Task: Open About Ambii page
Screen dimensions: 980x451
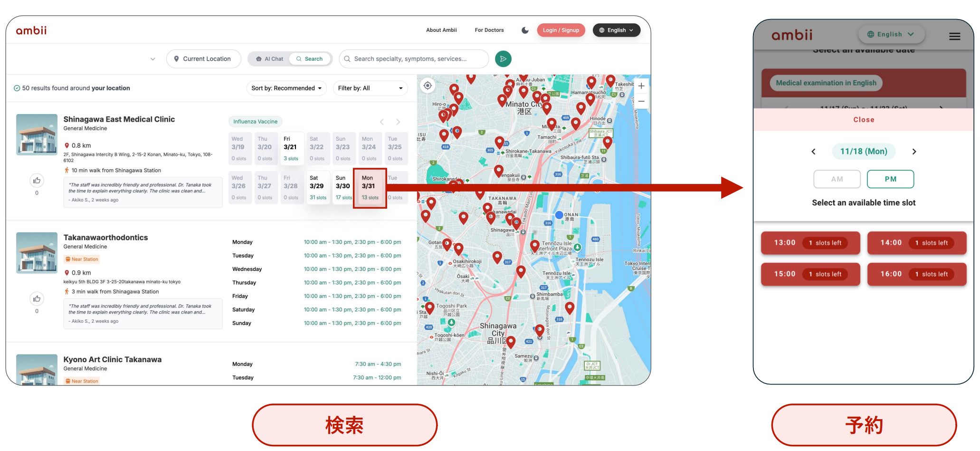Action: click(x=441, y=30)
